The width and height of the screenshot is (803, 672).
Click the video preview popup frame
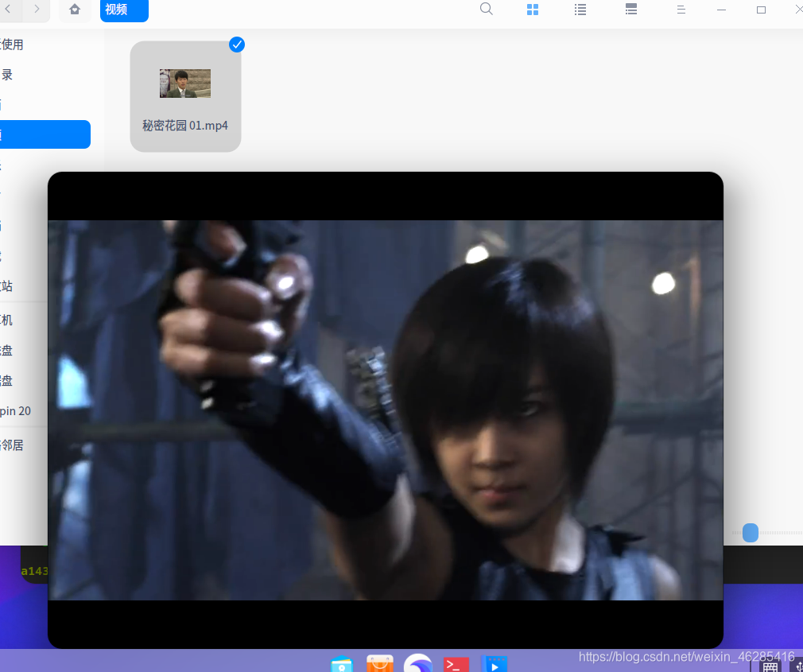[x=385, y=410]
